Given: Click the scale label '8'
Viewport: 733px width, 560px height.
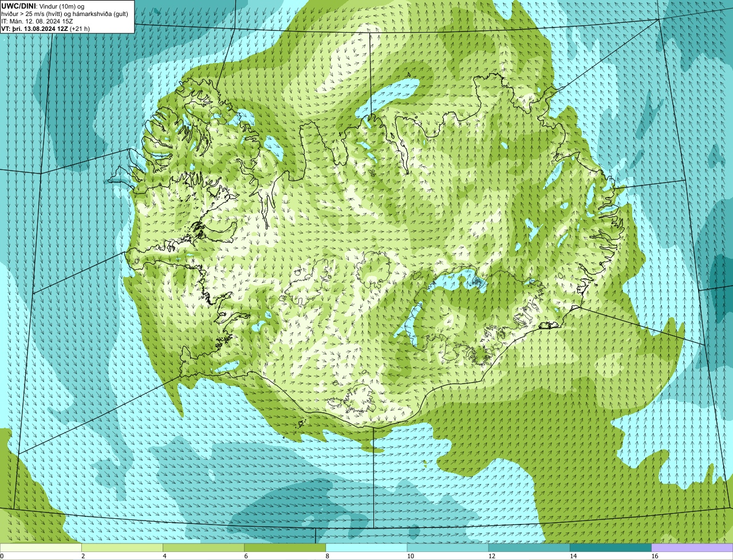Looking at the screenshot, I should coord(327,556).
